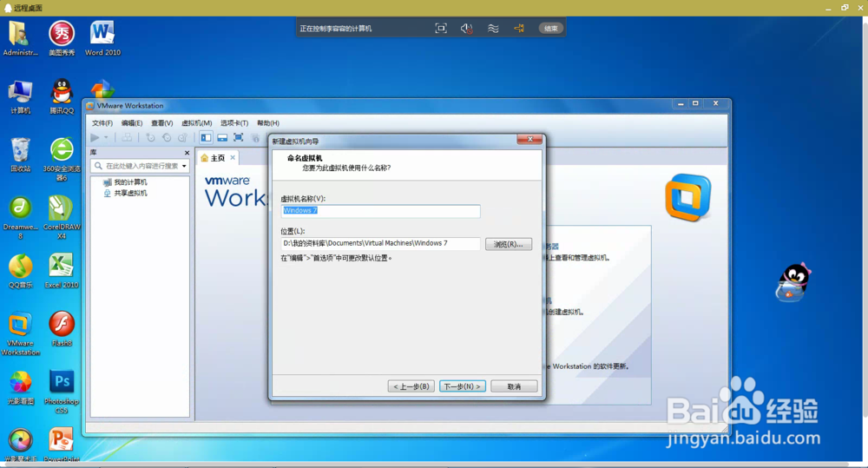Viewport: 868px width, 468px height.
Task: Open the 编辑(E) menu
Action: point(132,123)
